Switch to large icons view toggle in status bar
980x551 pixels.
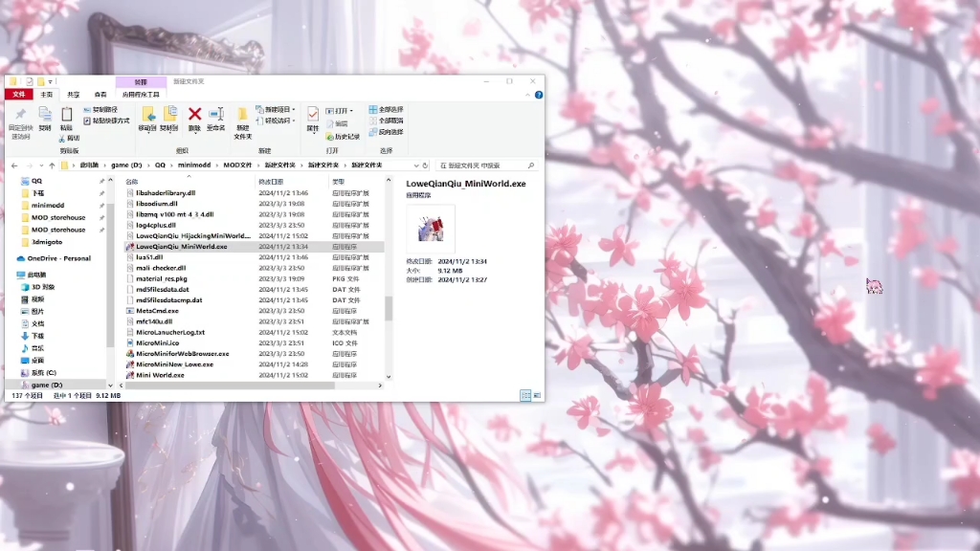537,395
